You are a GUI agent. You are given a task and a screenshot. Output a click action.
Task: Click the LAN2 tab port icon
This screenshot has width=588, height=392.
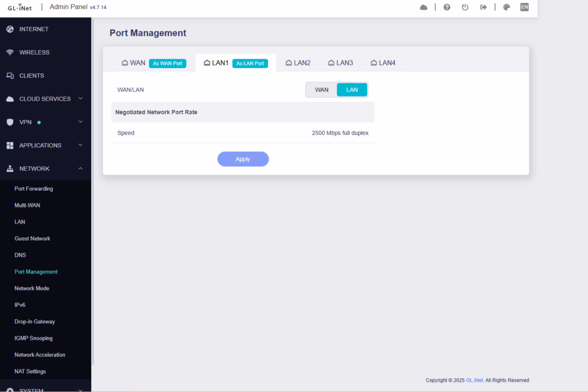[x=289, y=63]
